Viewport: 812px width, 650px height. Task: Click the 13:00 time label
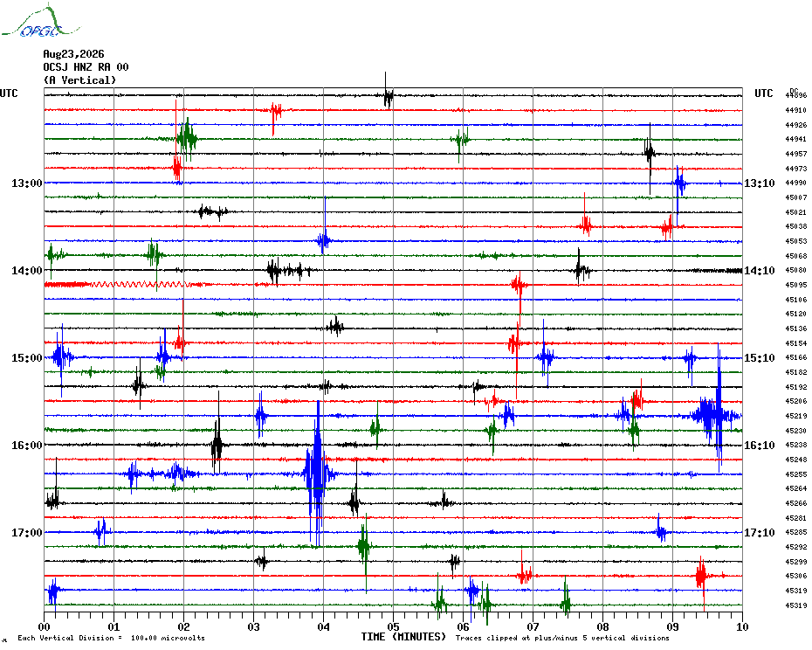27,183
